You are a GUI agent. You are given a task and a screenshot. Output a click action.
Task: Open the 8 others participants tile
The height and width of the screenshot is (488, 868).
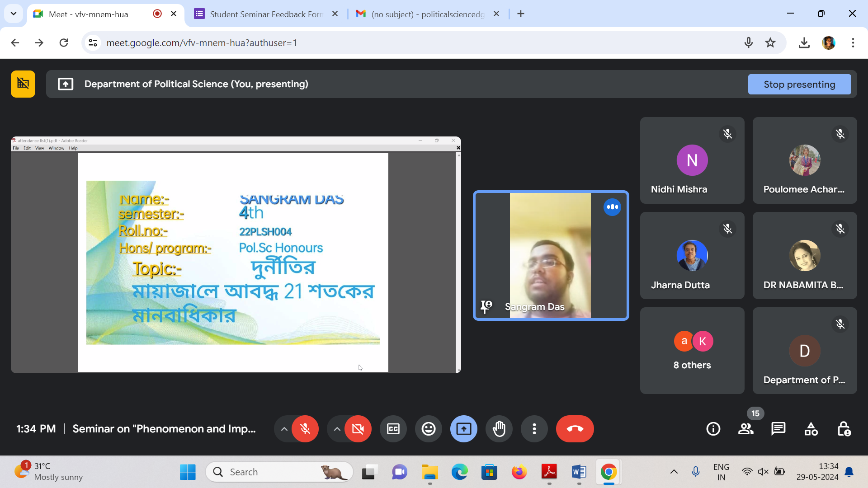(692, 351)
